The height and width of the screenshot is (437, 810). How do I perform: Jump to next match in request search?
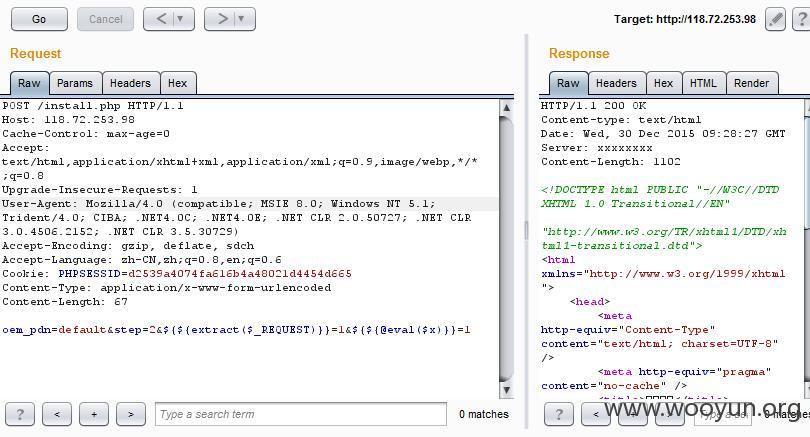(x=130, y=414)
